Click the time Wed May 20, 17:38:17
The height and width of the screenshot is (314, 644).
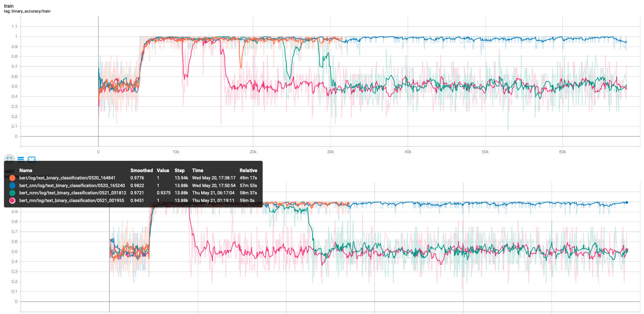pyautogui.click(x=214, y=178)
